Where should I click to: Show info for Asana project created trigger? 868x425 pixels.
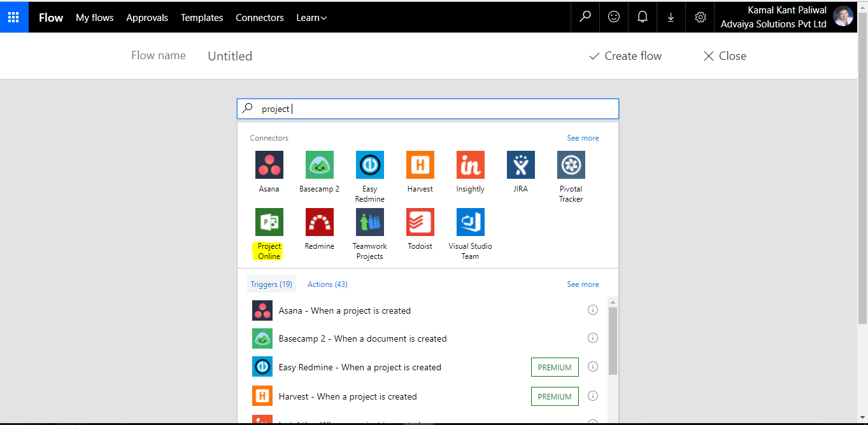[593, 310]
